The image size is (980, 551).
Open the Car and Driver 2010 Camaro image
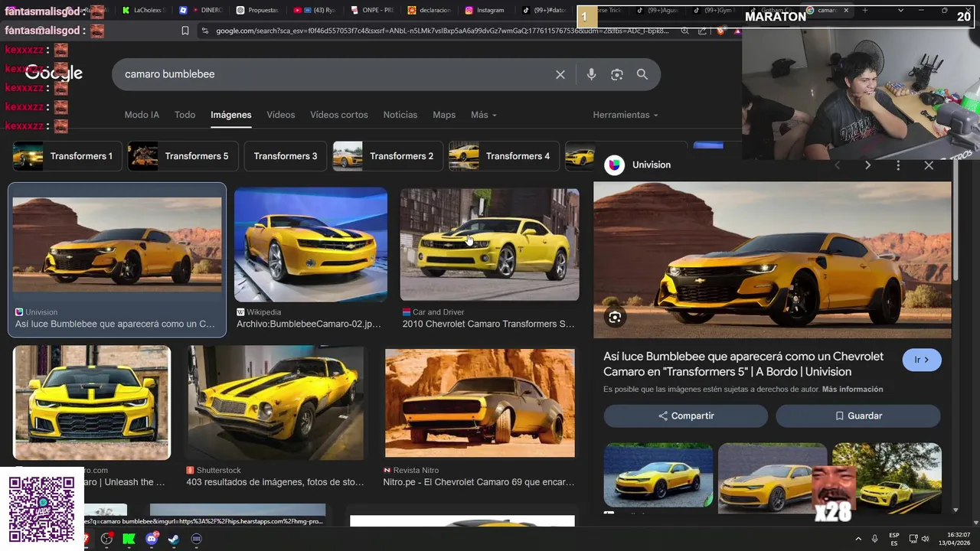click(x=489, y=245)
